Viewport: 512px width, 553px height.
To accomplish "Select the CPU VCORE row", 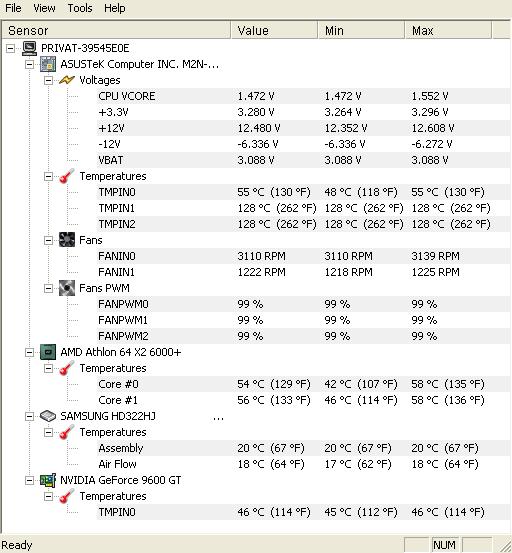I will click(x=303, y=96).
